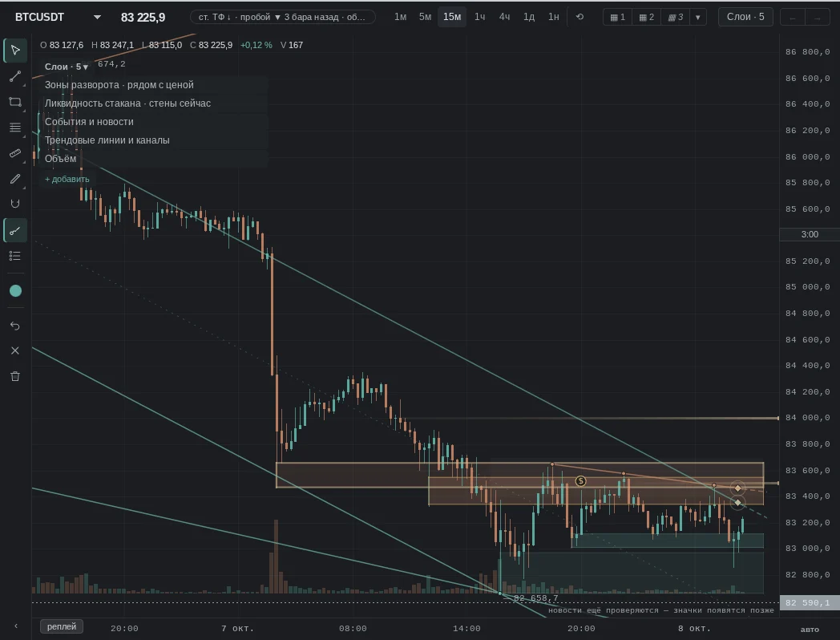Screen dimensions: 840x640
Task: Click the V 167 volume value
Action: click(292, 45)
